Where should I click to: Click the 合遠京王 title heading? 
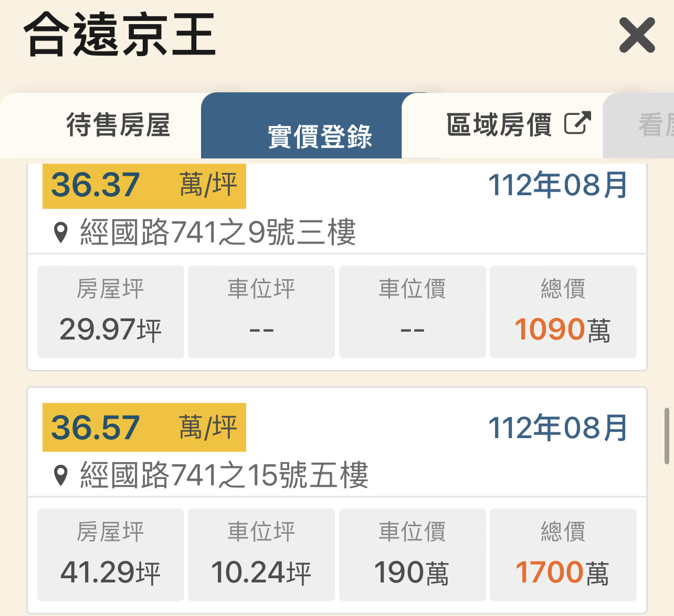point(120,35)
